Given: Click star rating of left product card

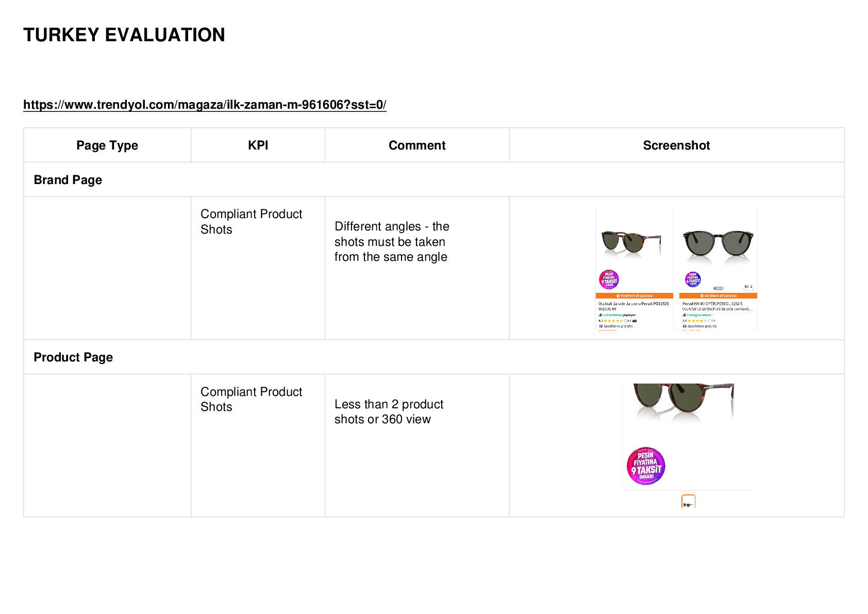Looking at the screenshot, I should pyautogui.click(x=613, y=321).
